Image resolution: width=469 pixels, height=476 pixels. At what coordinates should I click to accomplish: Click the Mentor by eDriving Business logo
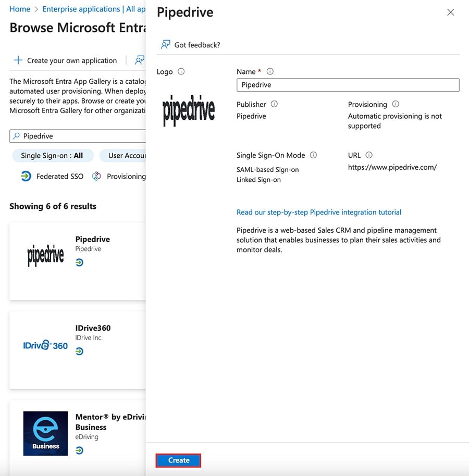[x=45, y=433]
